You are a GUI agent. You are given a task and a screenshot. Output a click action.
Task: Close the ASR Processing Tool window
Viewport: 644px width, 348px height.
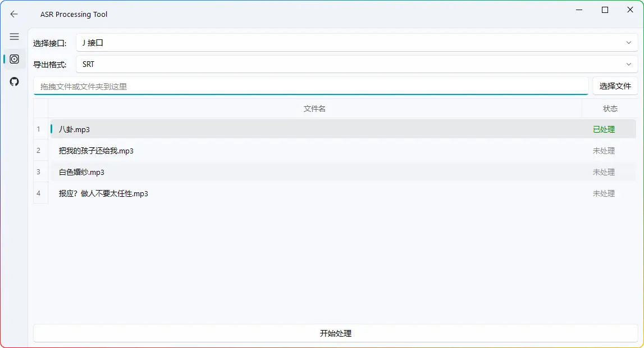coord(631,10)
